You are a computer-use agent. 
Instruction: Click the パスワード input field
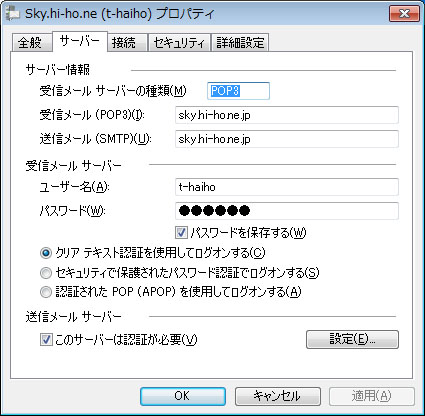pyautogui.click(x=287, y=211)
